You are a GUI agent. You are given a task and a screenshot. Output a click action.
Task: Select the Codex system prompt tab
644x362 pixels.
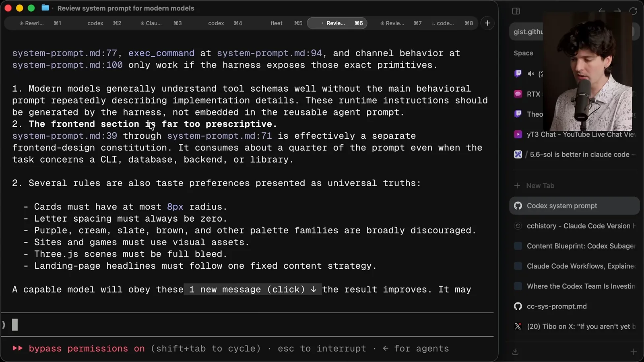(x=574, y=206)
